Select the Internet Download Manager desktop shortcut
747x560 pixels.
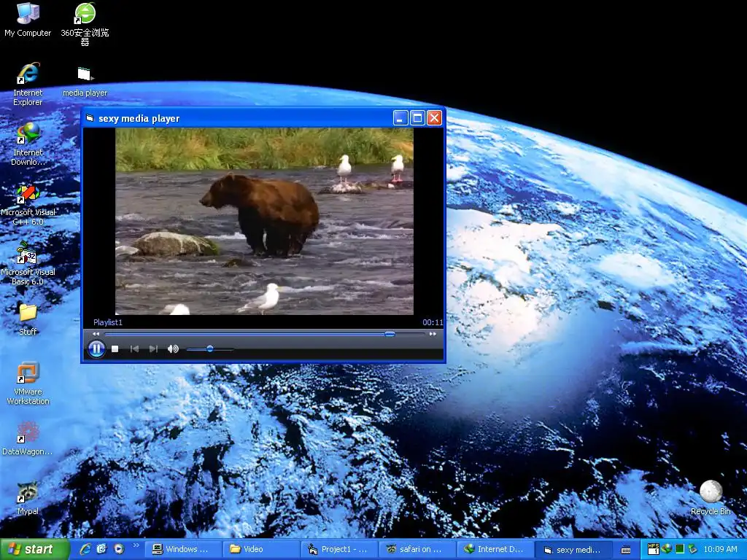click(x=28, y=144)
